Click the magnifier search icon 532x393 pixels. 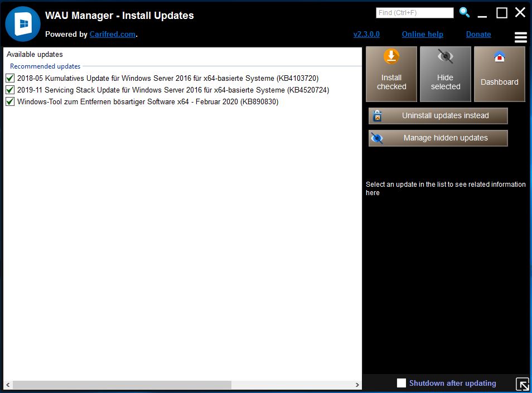[x=464, y=12]
